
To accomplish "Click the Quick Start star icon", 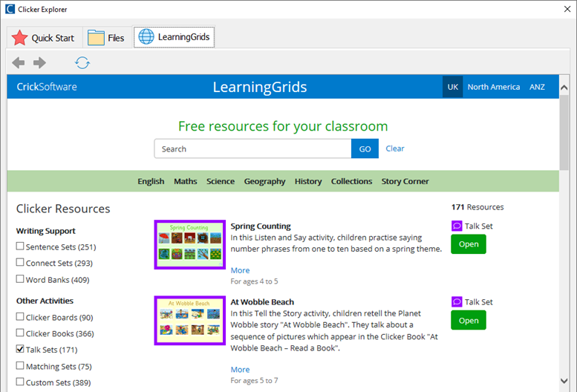I will coord(19,38).
